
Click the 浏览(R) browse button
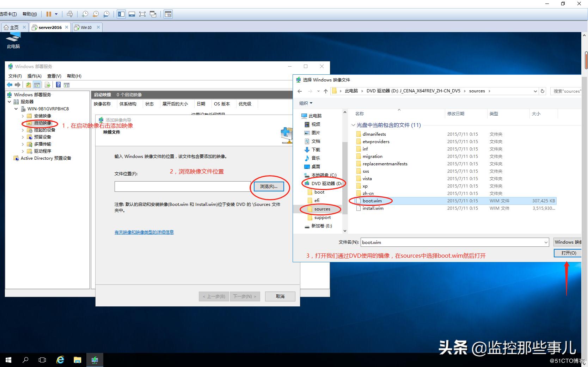(x=269, y=186)
